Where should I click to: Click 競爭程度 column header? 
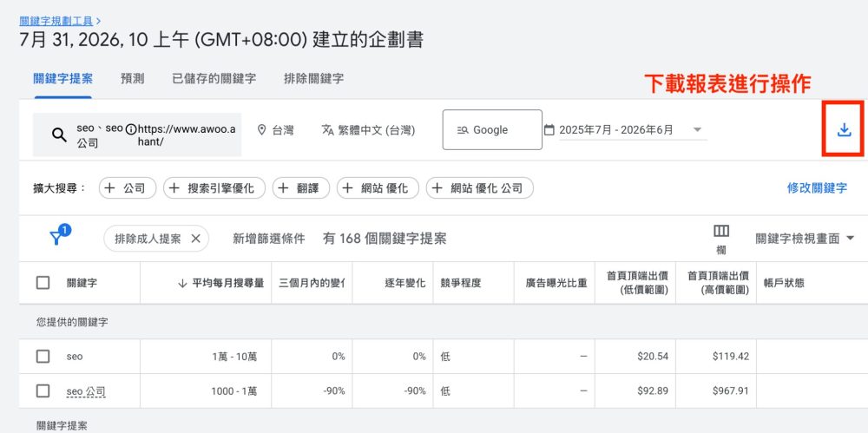(461, 283)
